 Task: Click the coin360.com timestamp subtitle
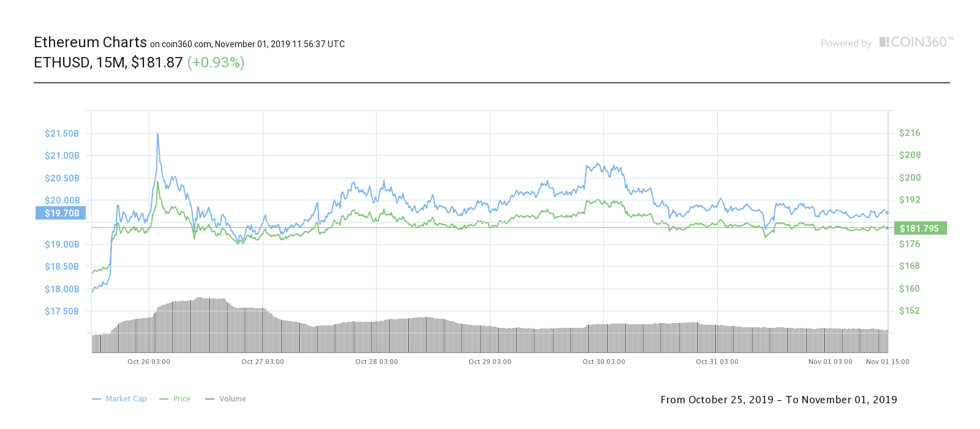click(x=247, y=44)
